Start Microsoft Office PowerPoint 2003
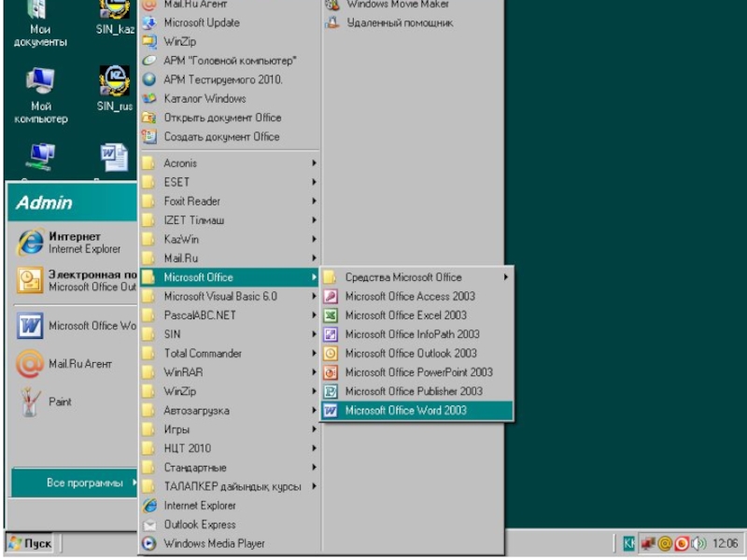Viewport: 747px width, 560px height. 416,372
